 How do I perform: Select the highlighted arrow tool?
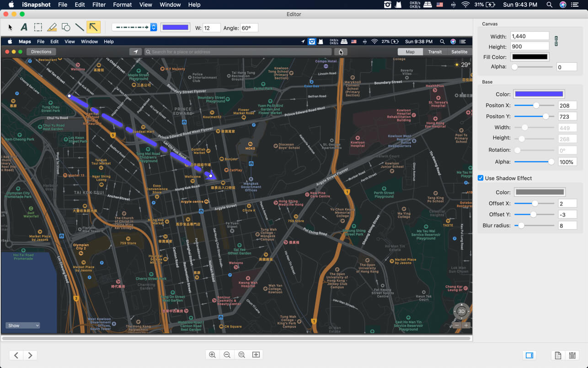click(93, 27)
